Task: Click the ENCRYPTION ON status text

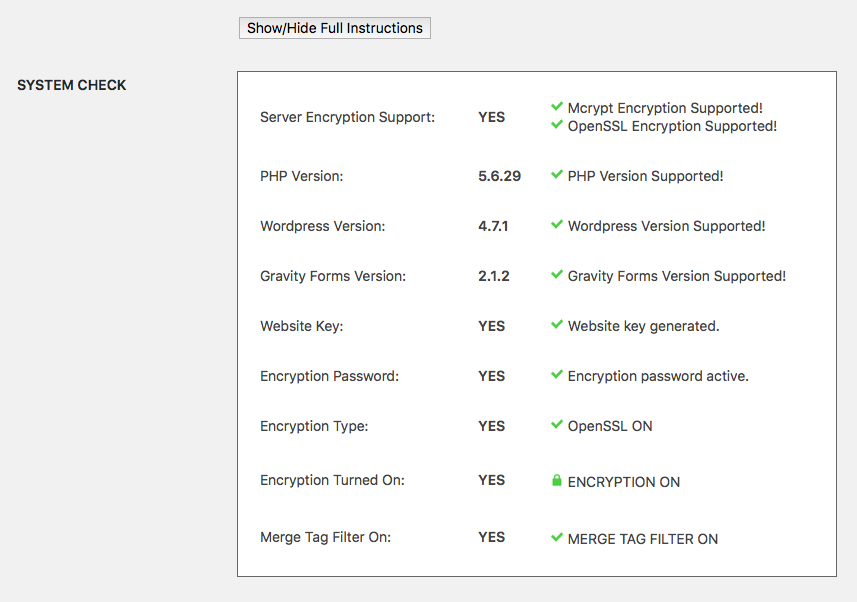Action: pos(623,481)
